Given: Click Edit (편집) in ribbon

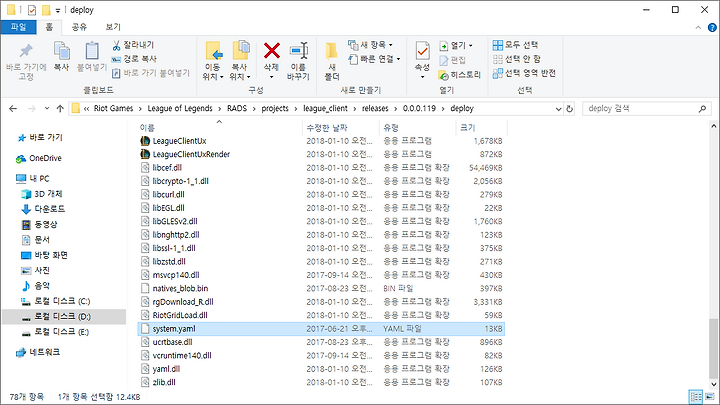Looking at the screenshot, I should tap(453, 60).
